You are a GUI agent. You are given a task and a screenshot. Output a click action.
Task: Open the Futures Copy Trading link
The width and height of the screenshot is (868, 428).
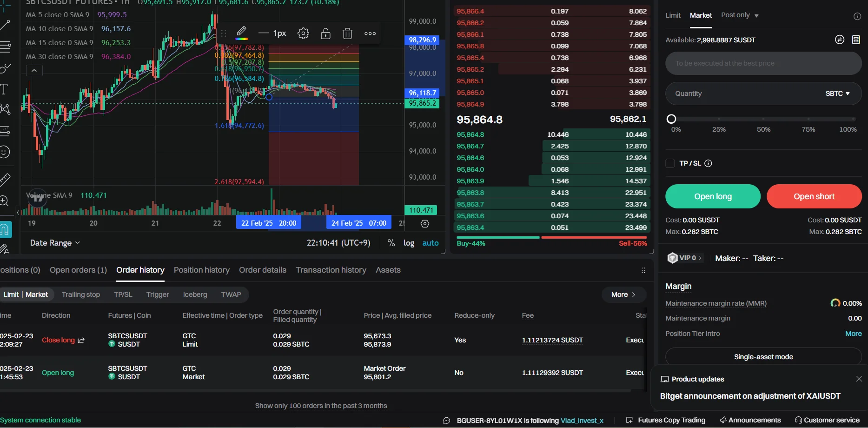666,420
